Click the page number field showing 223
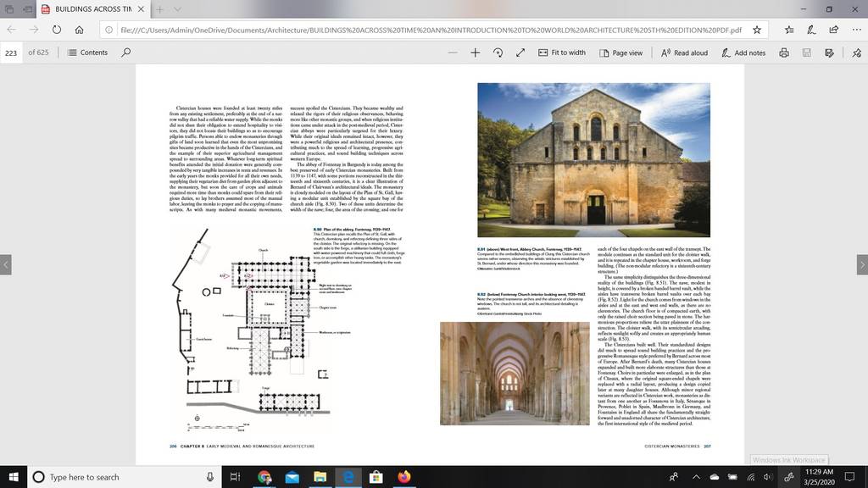This screenshot has height=488, width=868. (x=11, y=53)
